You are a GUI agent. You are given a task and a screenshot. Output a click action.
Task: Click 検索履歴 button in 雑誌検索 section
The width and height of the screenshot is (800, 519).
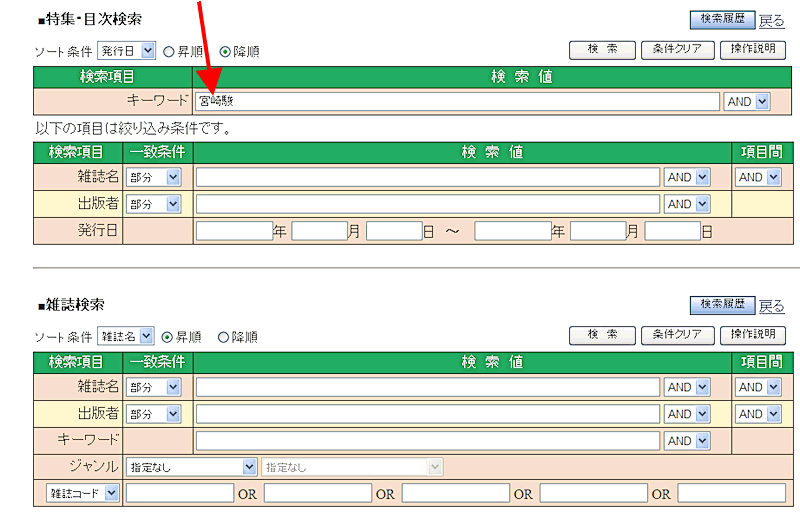tap(721, 305)
